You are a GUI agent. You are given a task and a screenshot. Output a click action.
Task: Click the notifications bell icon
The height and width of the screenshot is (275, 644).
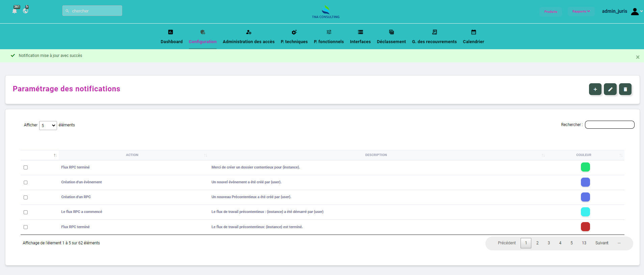tap(15, 11)
